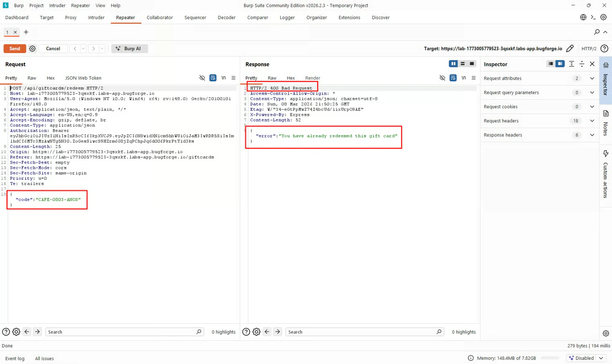This screenshot has width=612, height=364.
Task: Open Response search settings gear
Action: pyautogui.click(x=256, y=332)
